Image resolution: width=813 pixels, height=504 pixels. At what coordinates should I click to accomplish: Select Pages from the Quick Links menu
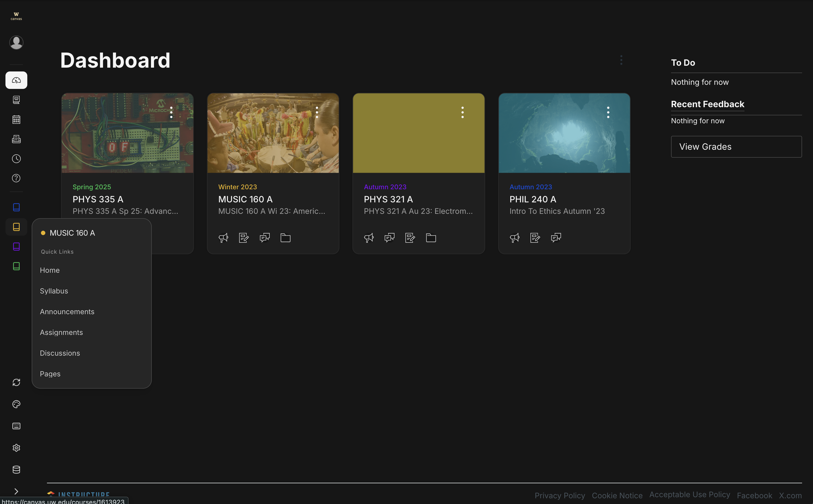point(50,374)
